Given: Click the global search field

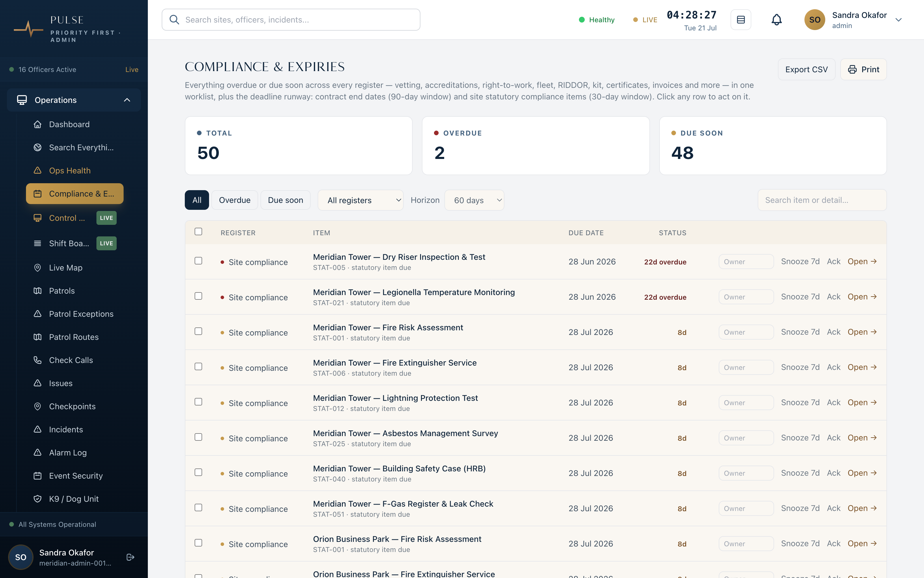Looking at the screenshot, I should (291, 19).
